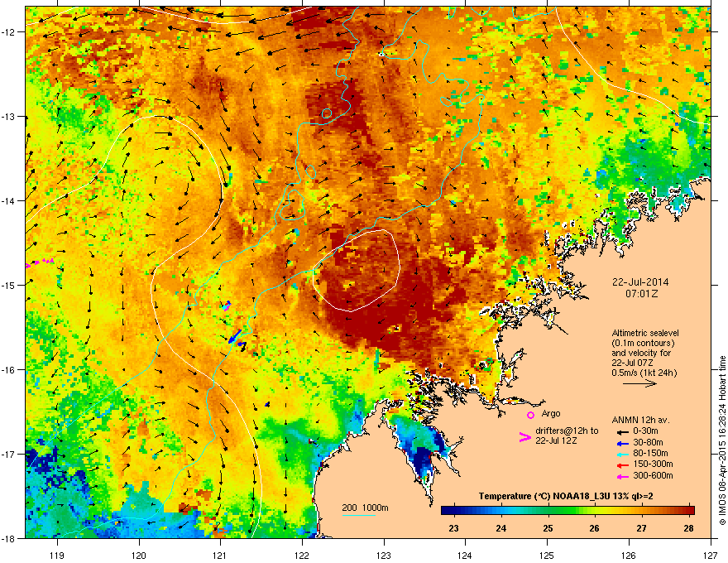
Task: Click the 07:01Z time label
Action: point(641,294)
